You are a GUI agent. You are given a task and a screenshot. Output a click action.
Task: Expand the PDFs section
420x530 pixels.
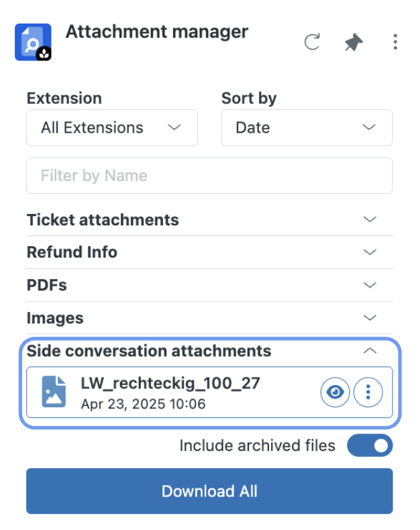[209, 285]
